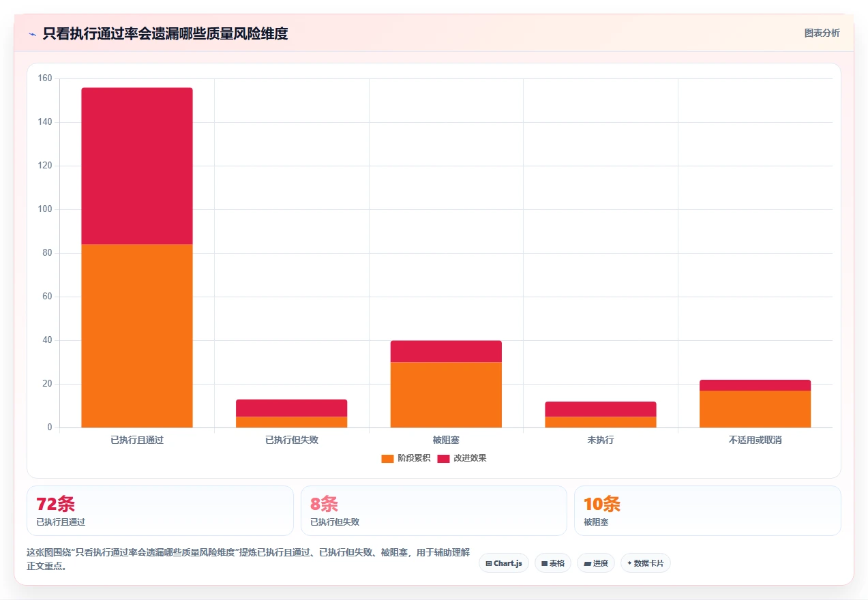Click the chart icon beside the title
Image resolution: width=868 pixels, height=600 pixels.
coord(32,33)
